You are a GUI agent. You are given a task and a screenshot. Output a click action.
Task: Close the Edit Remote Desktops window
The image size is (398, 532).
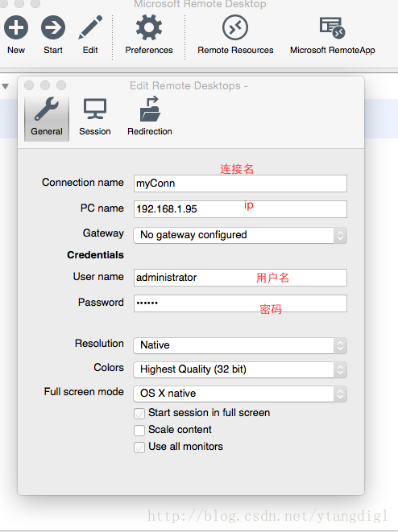[x=29, y=85]
